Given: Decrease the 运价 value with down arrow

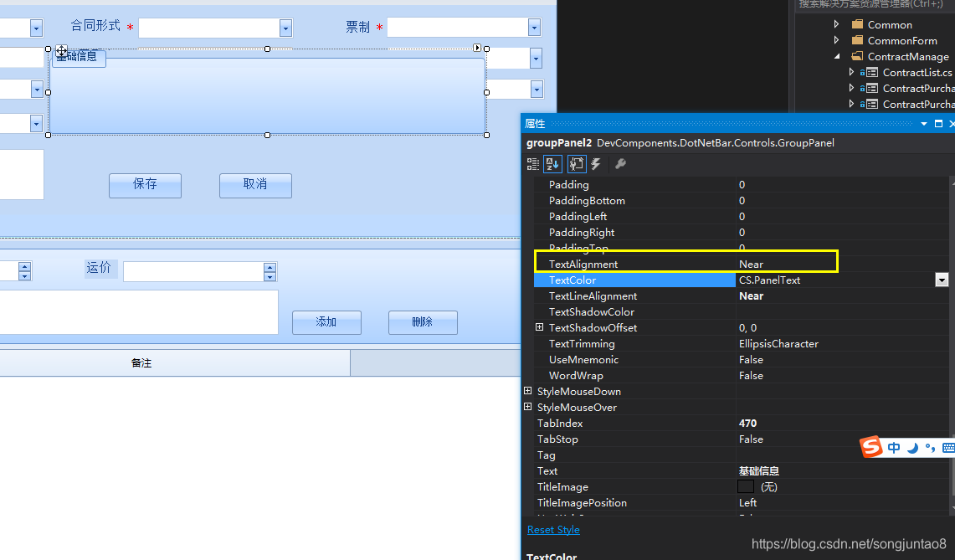Looking at the screenshot, I should [270, 276].
